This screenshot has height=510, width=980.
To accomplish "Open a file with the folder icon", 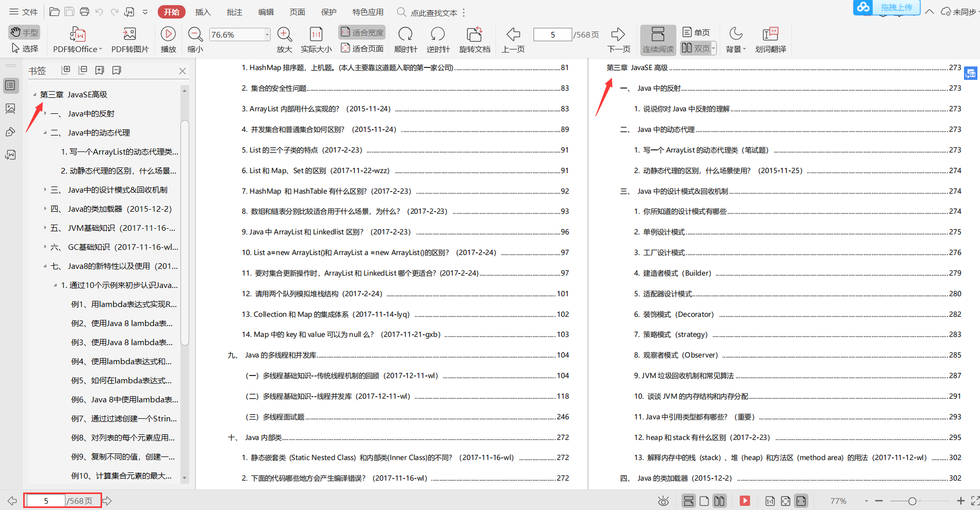I will point(54,12).
